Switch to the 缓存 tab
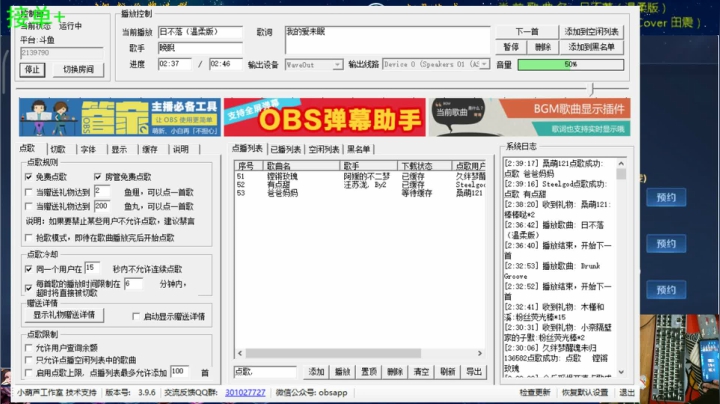The image size is (720, 404). (150, 149)
